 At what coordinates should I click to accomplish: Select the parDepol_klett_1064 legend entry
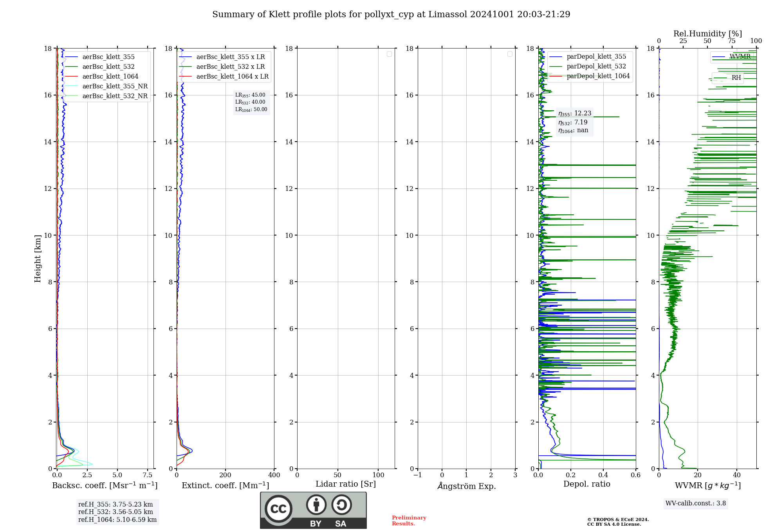(590, 76)
